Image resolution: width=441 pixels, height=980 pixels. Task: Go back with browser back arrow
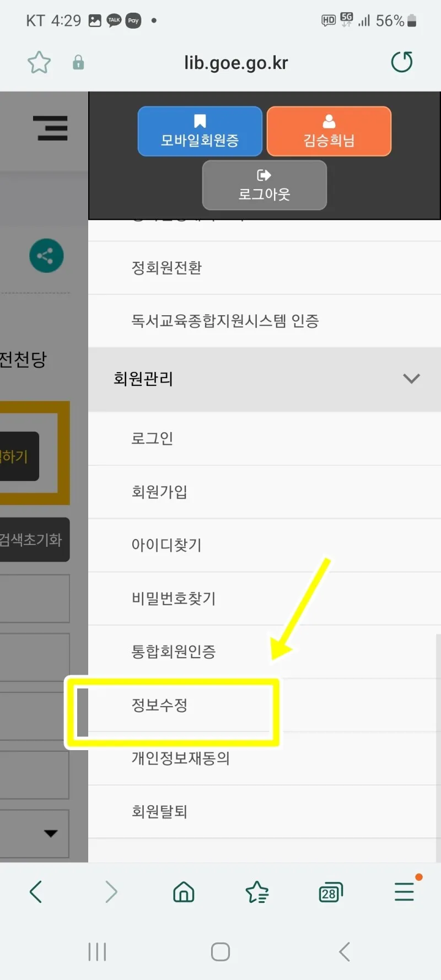click(x=36, y=891)
